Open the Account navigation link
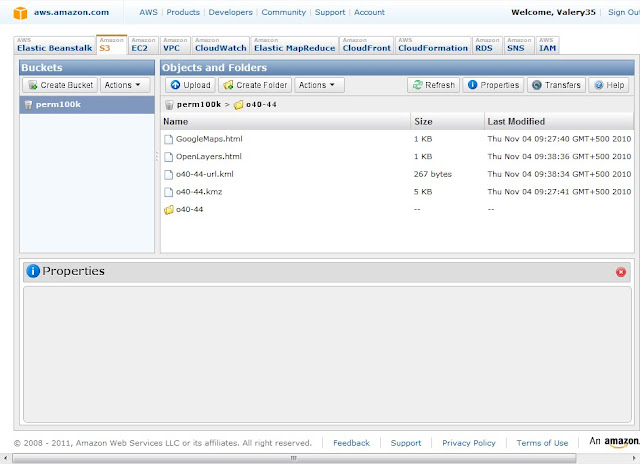Viewport: 640px width, 464px height. point(369,12)
